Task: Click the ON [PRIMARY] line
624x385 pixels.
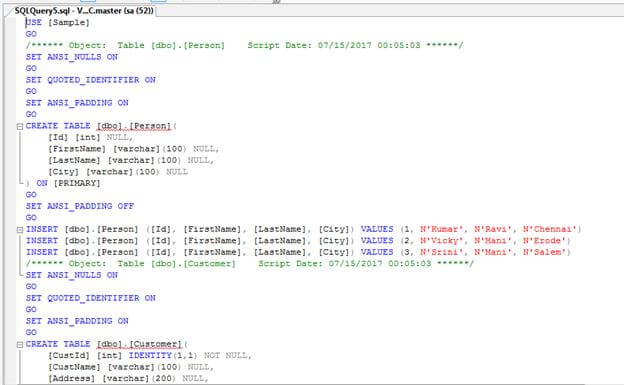Action: click(63, 183)
